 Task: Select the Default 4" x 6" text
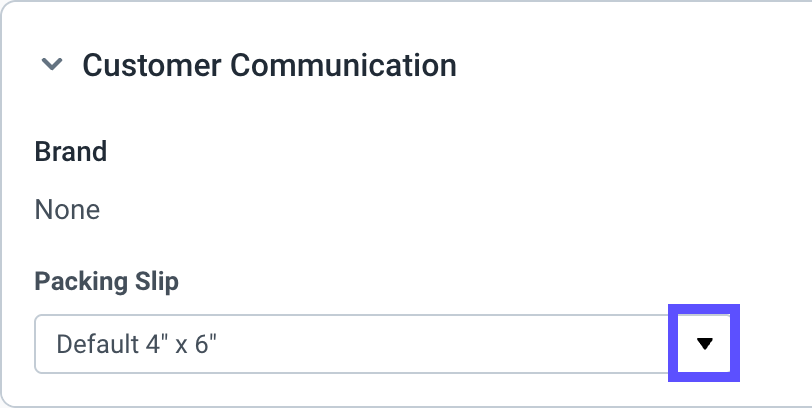point(137,345)
